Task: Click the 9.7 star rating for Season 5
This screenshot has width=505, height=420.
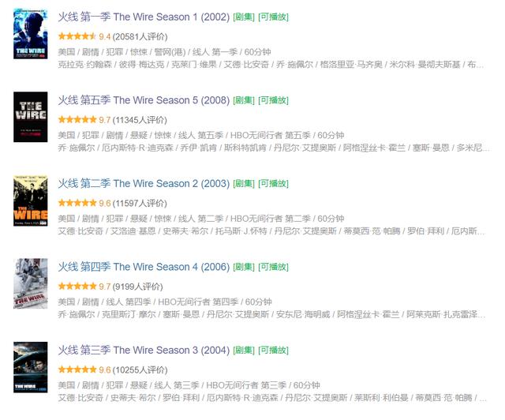Action: (x=84, y=120)
